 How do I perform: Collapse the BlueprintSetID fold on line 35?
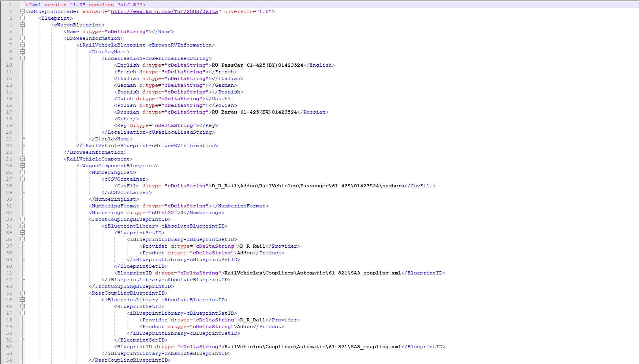[23, 233]
